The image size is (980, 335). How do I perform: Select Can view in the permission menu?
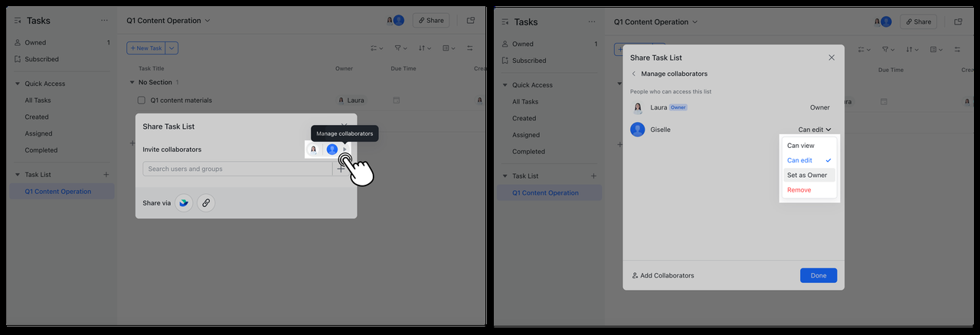(801, 146)
